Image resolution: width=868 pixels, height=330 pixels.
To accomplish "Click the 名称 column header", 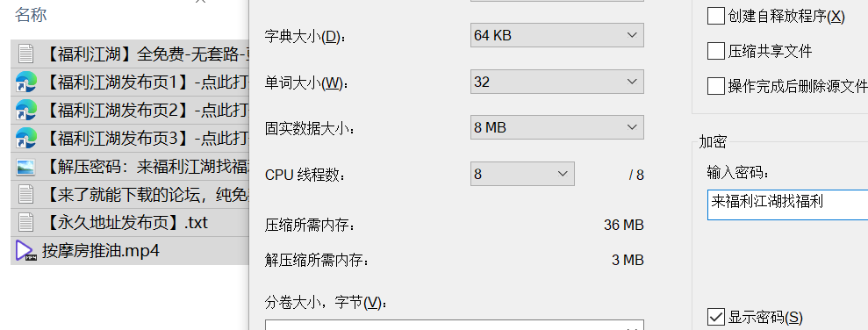I will click(x=31, y=15).
